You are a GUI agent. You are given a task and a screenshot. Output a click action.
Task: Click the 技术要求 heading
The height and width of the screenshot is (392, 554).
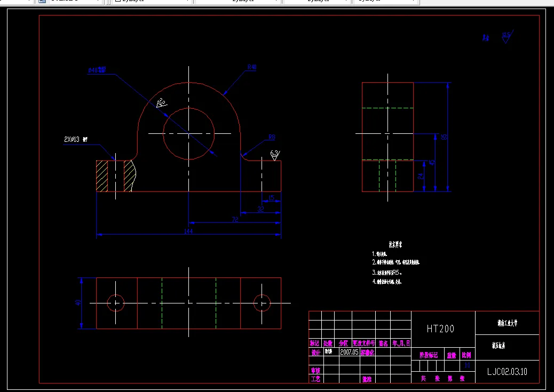[x=395, y=244]
